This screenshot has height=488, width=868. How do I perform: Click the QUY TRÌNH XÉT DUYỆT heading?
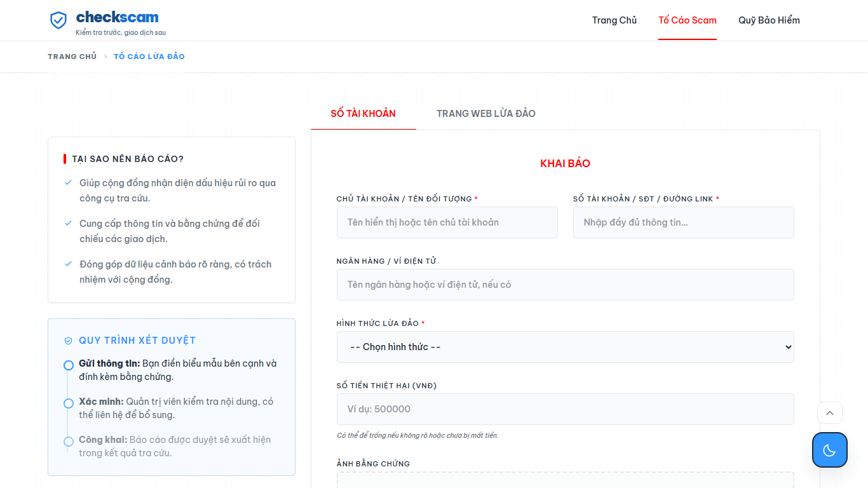[x=137, y=341]
